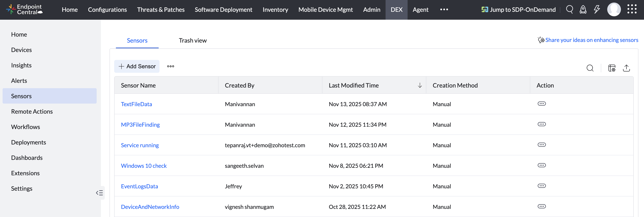The width and height of the screenshot is (644, 217).
Task: Open more options beside Add Sensor
Action: click(x=170, y=66)
